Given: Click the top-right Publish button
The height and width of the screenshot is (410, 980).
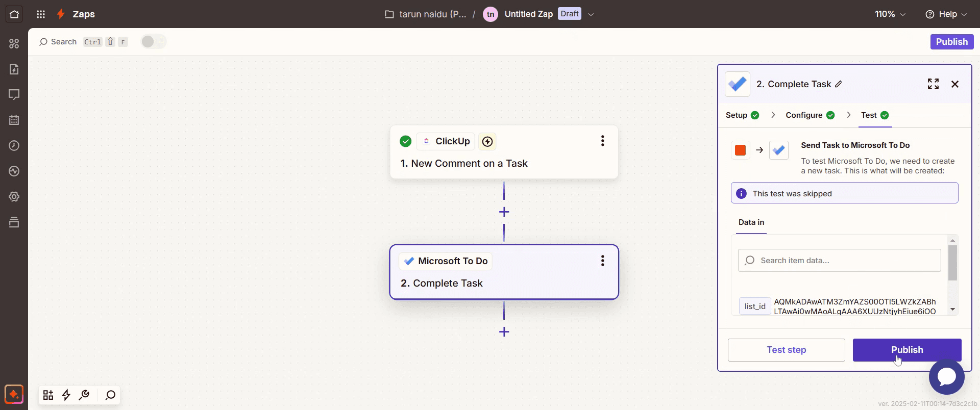Looking at the screenshot, I should pos(951,42).
